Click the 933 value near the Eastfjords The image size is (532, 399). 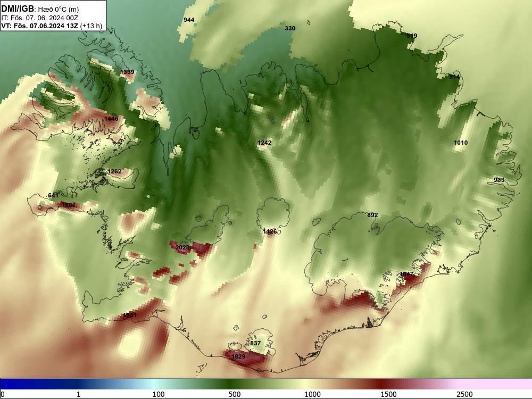tap(499, 180)
